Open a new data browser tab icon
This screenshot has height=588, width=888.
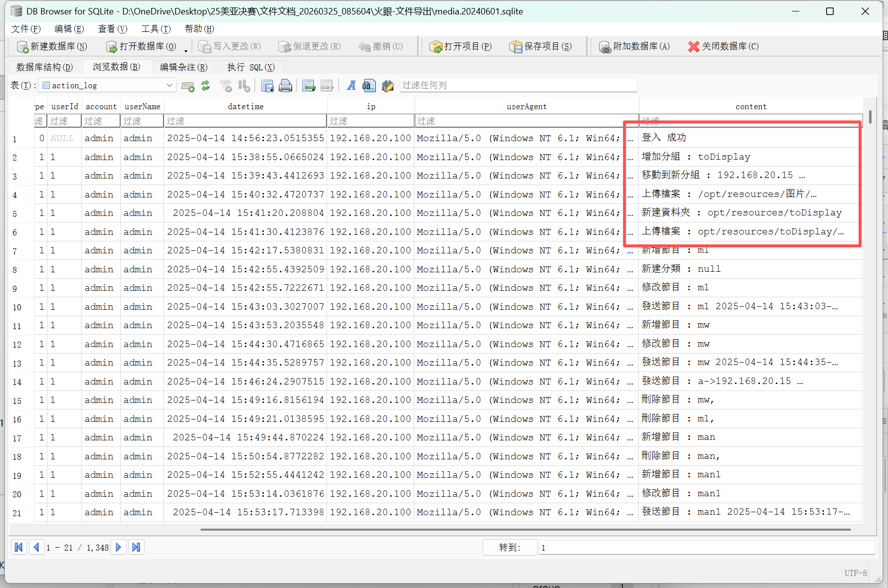coord(187,86)
